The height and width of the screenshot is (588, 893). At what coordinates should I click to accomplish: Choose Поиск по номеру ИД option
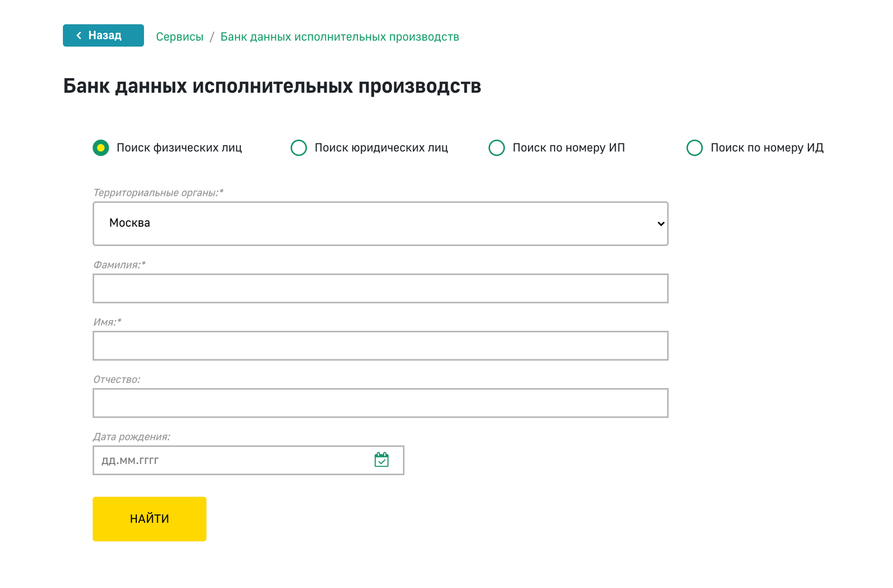point(694,147)
